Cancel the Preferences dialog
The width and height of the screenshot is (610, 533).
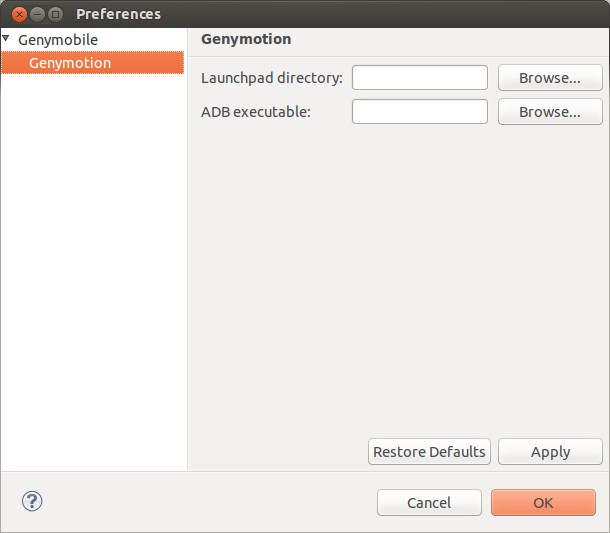[x=429, y=503]
